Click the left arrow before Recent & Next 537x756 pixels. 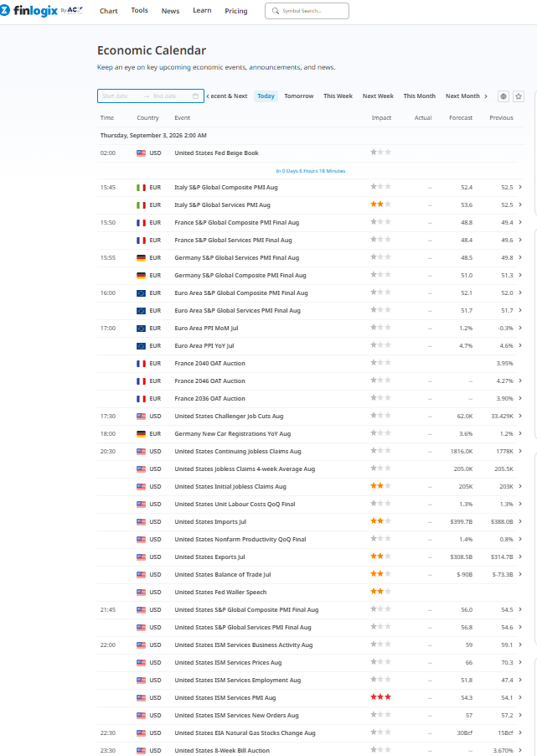[x=208, y=96]
